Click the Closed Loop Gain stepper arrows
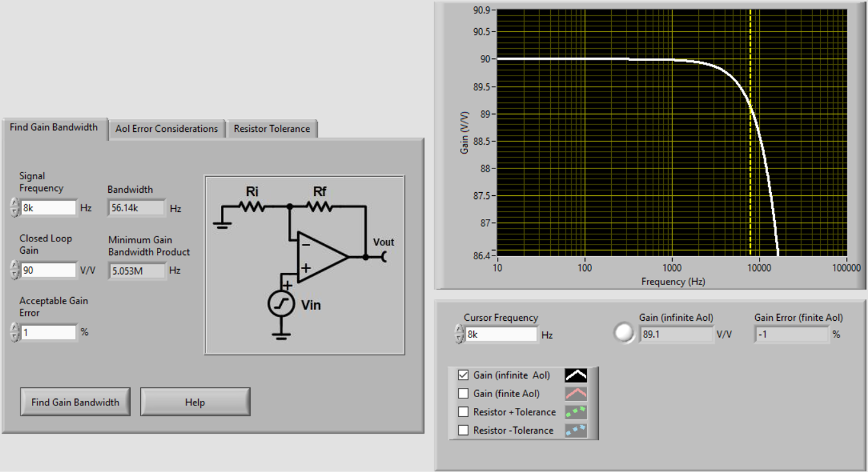The width and height of the screenshot is (868, 472). (14, 270)
